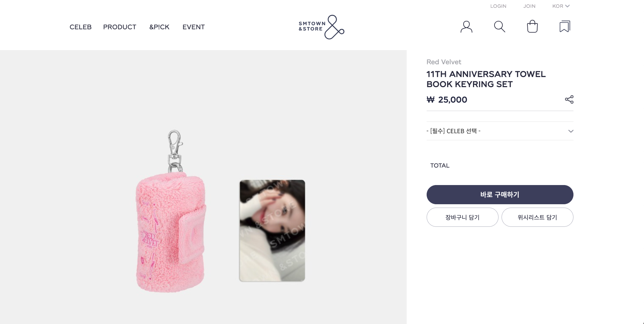Click the photocard image
Image resolution: width=644 pixels, height=324 pixels.
[x=272, y=230]
